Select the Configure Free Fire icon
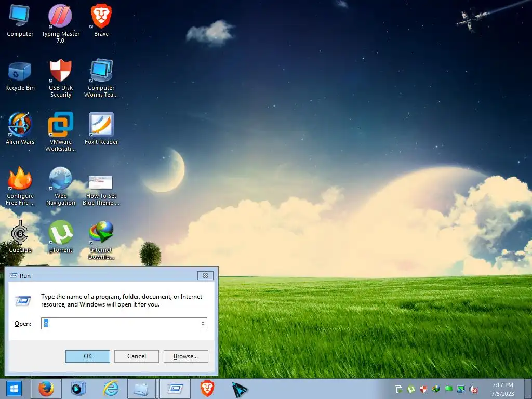The width and height of the screenshot is (532, 399). [x=20, y=186]
